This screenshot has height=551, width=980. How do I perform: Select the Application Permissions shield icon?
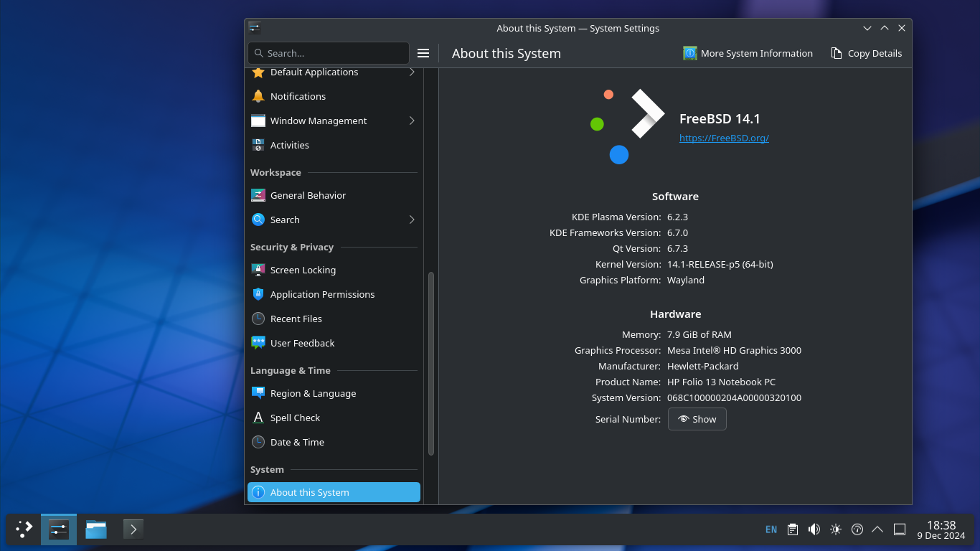(x=258, y=294)
